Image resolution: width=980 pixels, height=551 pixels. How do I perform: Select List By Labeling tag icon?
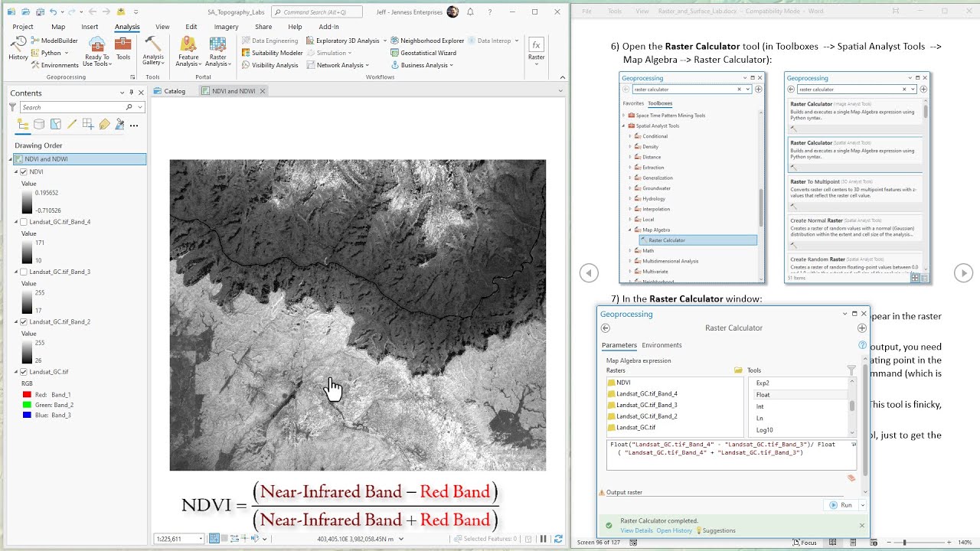[104, 124]
